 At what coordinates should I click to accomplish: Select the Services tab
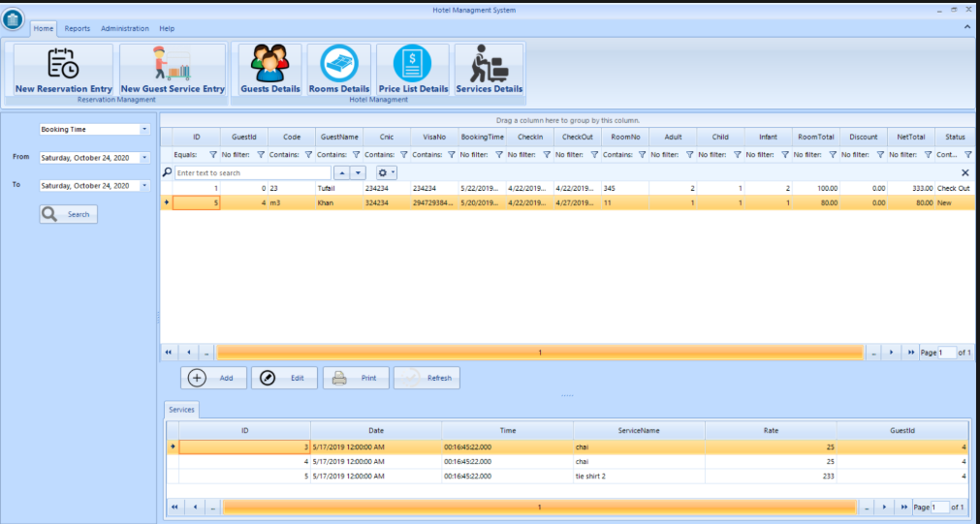tap(181, 410)
